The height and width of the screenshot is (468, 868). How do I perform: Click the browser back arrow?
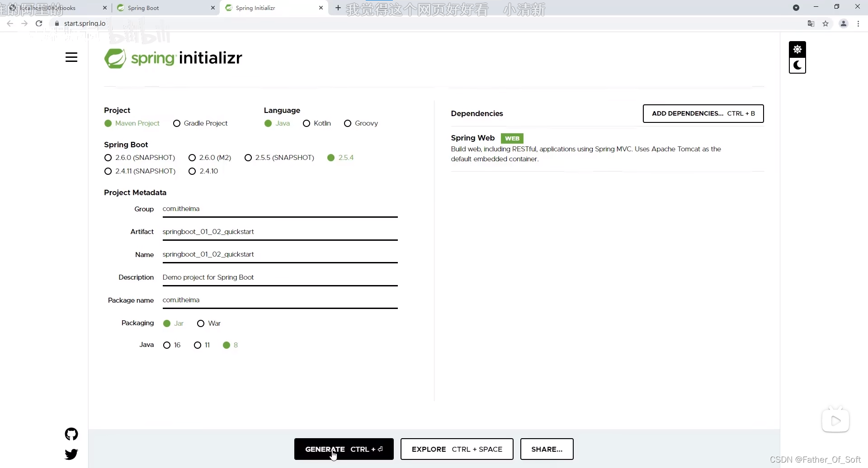pos(10,23)
